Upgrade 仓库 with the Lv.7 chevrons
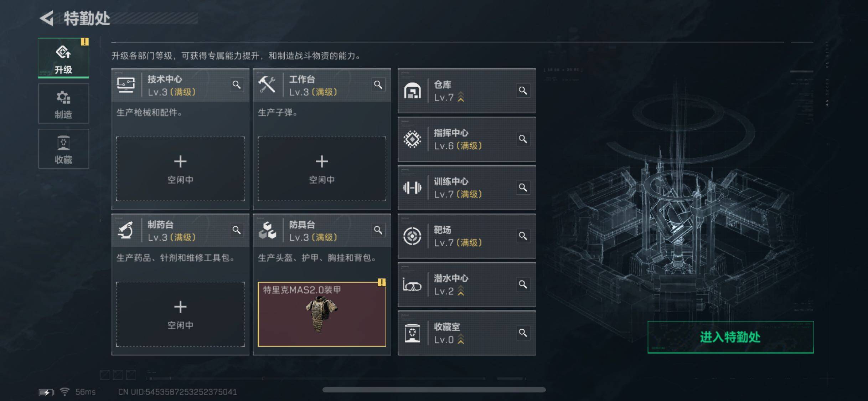 pos(461,97)
